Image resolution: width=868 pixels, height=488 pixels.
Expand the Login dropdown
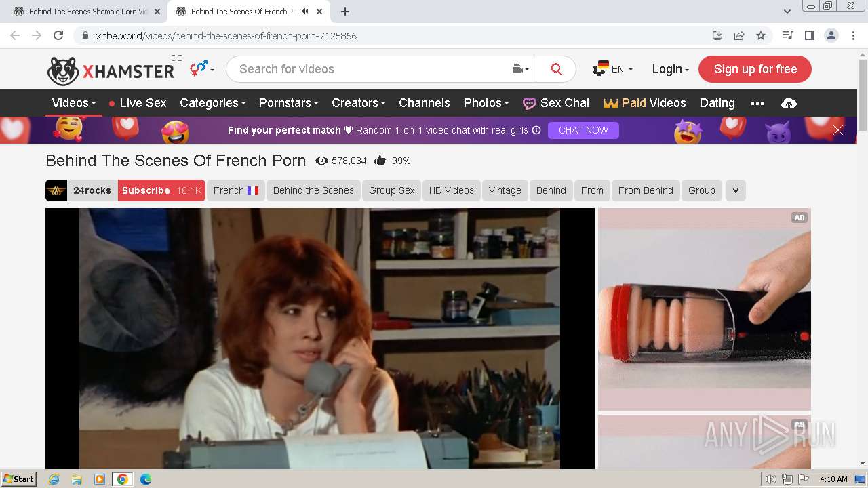[x=670, y=69]
